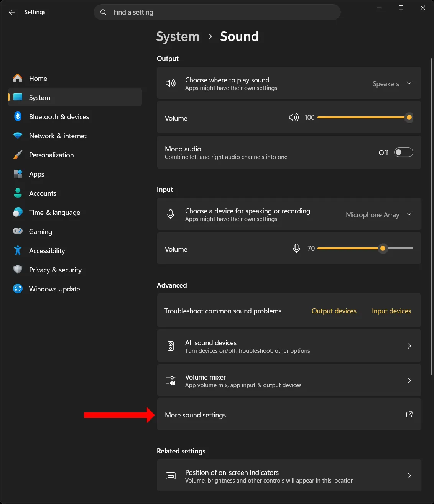Click the Accessibility figure icon
Screen dimensions: 434x504
(18, 250)
